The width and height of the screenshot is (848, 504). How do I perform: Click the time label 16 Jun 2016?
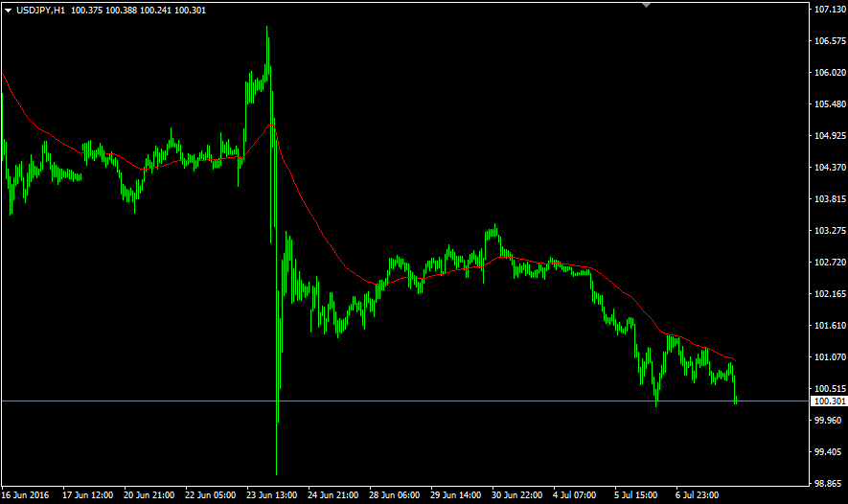coord(26,495)
